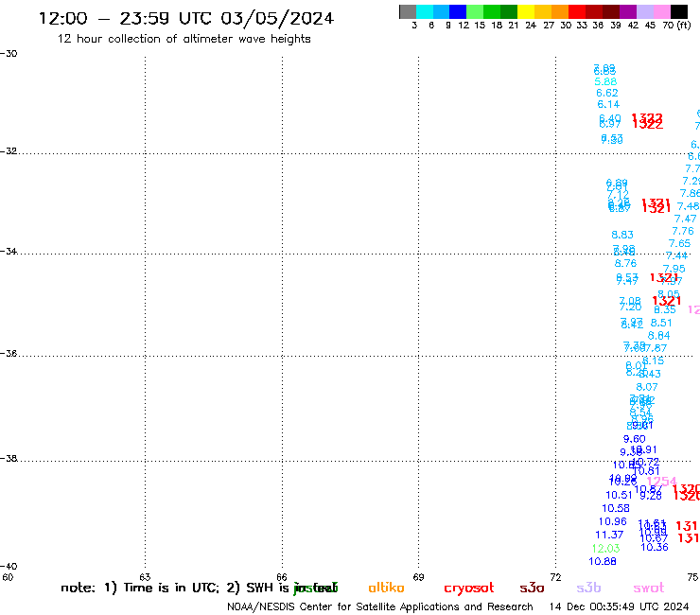This screenshot has width=700, height=615.
Task: Click the -30 latitude axis label
Action: point(9,53)
